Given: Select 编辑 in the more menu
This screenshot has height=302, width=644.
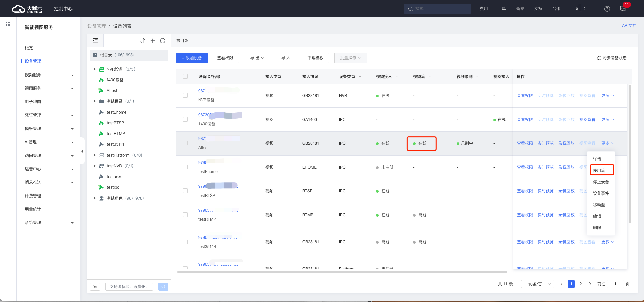Looking at the screenshot, I should pos(597,216).
